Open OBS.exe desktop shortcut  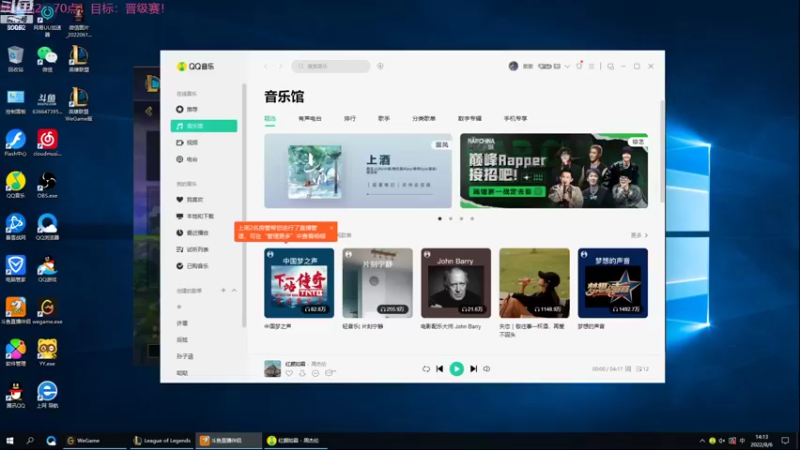click(47, 186)
